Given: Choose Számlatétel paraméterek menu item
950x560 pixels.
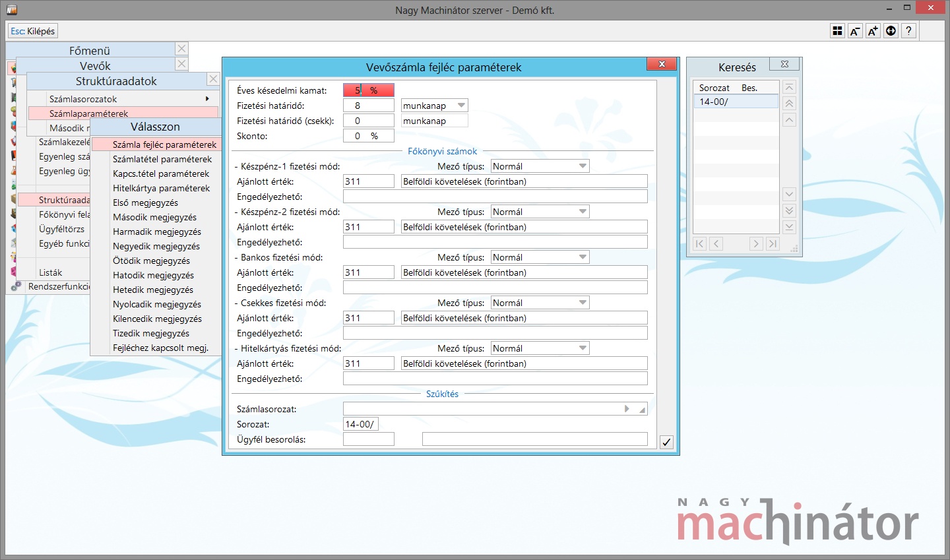Looking at the screenshot, I should click(162, 159).
